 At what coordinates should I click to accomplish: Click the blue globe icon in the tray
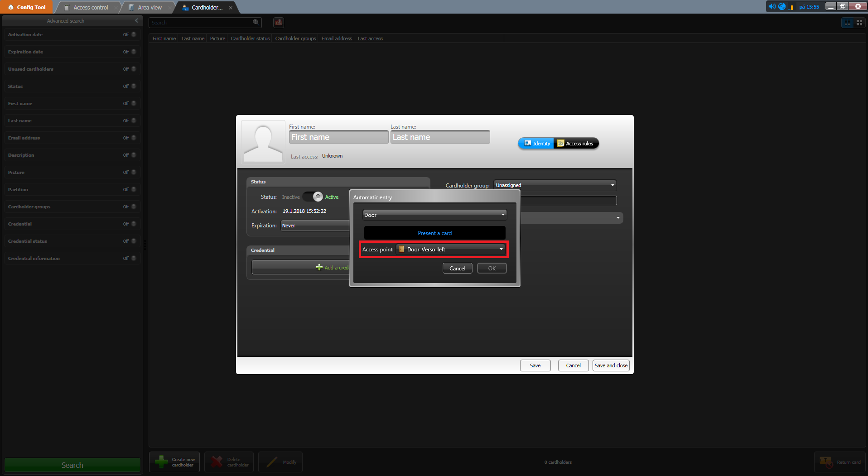(782, 6)
